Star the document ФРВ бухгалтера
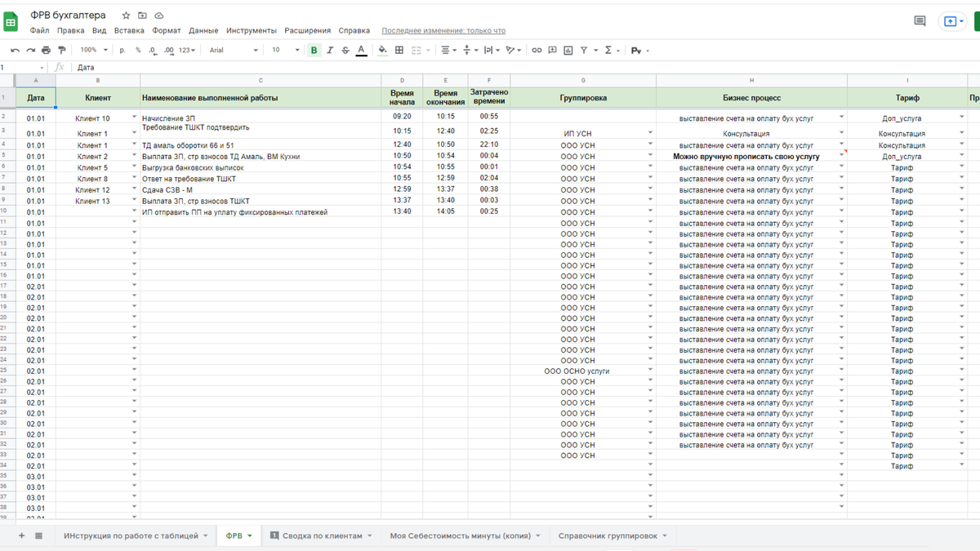This screenshot has width=980, height=551. tap(126, 16)
